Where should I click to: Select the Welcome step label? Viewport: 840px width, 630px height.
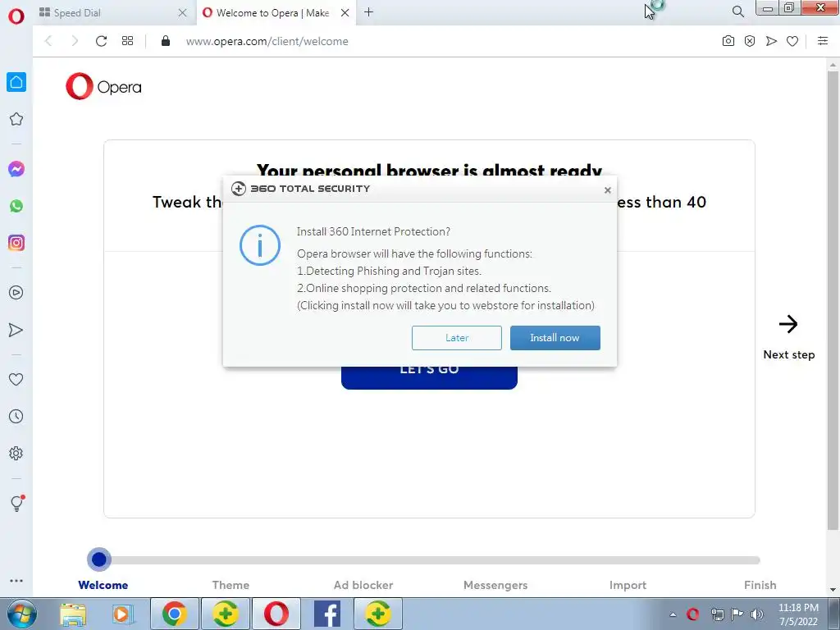[103, 585]
